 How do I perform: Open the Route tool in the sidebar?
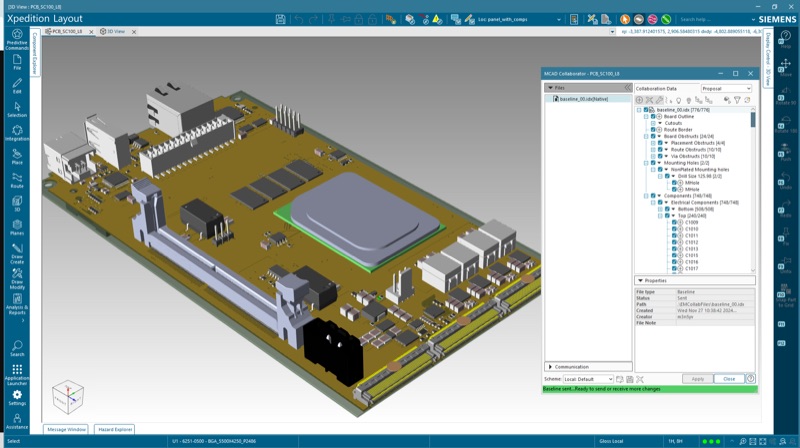point(17,180)
